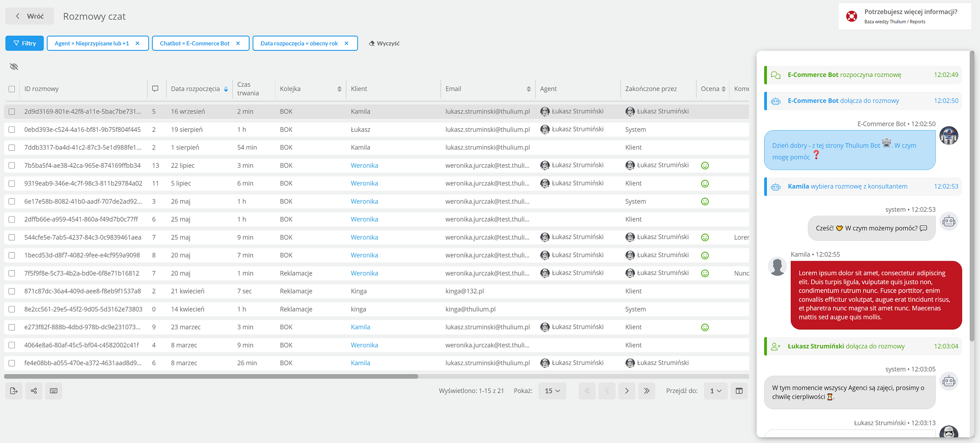980x443 pixels.
Task: Check the row 7ddb3317 checkbox
Action: point(12,148)
